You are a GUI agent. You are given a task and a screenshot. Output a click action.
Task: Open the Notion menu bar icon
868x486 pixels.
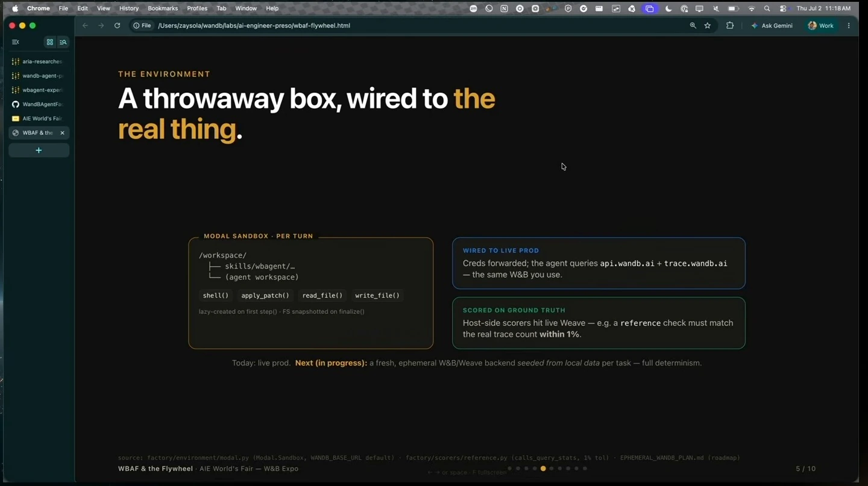click(504, 8)
